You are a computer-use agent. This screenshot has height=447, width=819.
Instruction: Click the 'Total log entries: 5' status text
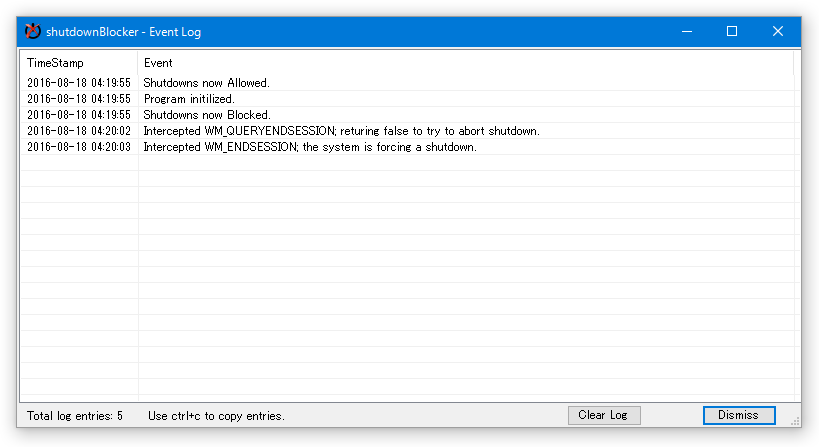pyautogui.click(x=75, y=416)
